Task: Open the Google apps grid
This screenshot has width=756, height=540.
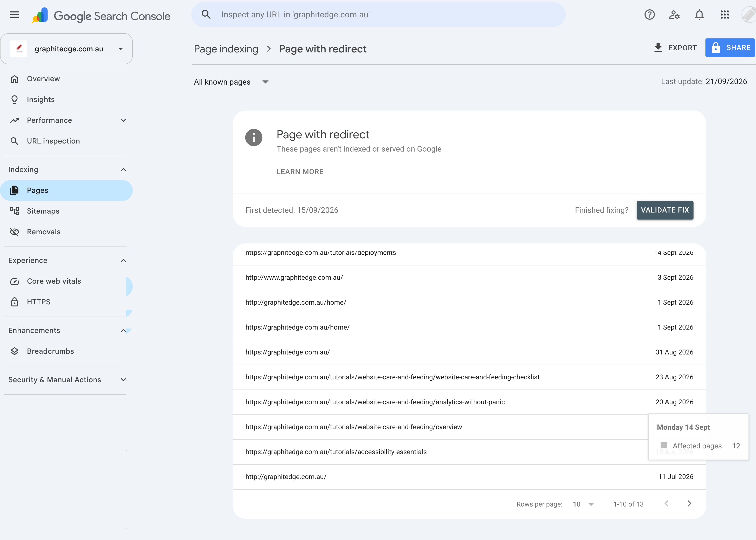Action: coord(725,15)
